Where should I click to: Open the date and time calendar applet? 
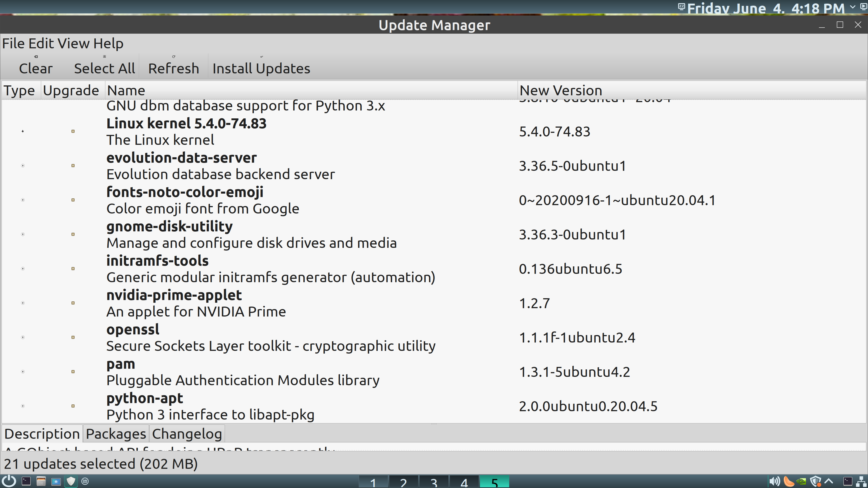tap(766, 8)
